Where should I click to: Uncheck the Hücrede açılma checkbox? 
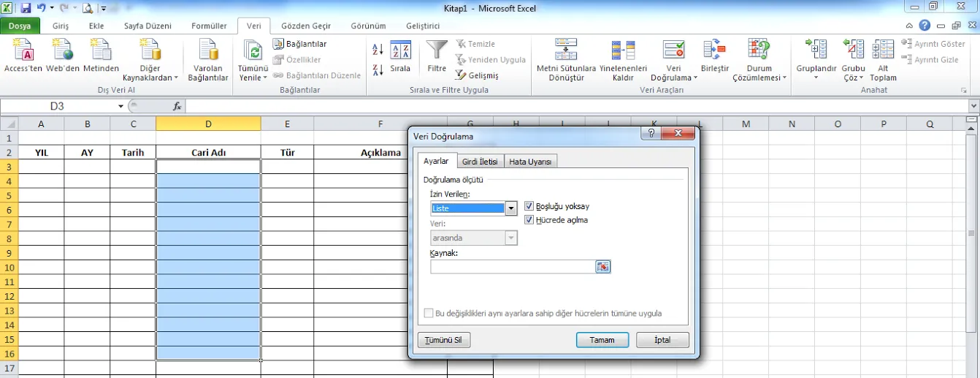click(x=529, y=220)
